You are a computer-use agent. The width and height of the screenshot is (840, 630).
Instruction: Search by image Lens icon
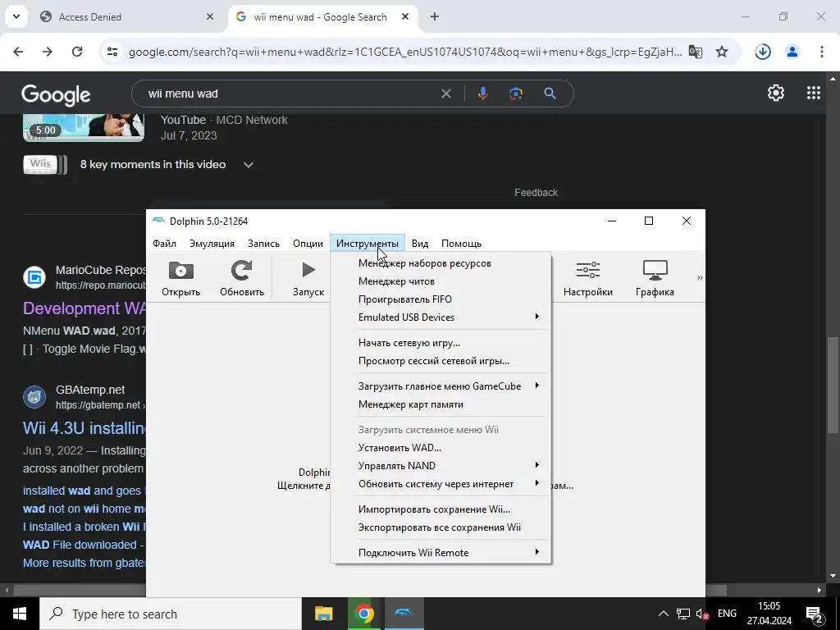tap(516, 94)
